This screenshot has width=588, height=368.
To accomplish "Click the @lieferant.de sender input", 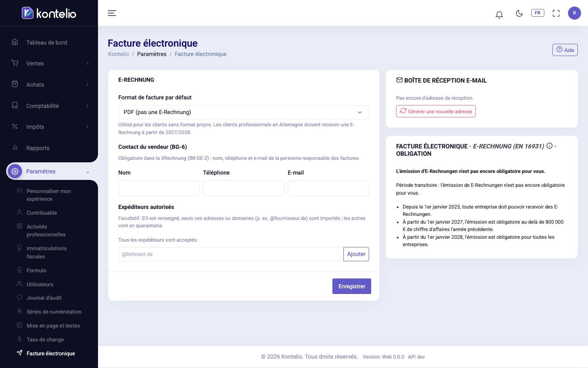I will click(x=231, y=254).
